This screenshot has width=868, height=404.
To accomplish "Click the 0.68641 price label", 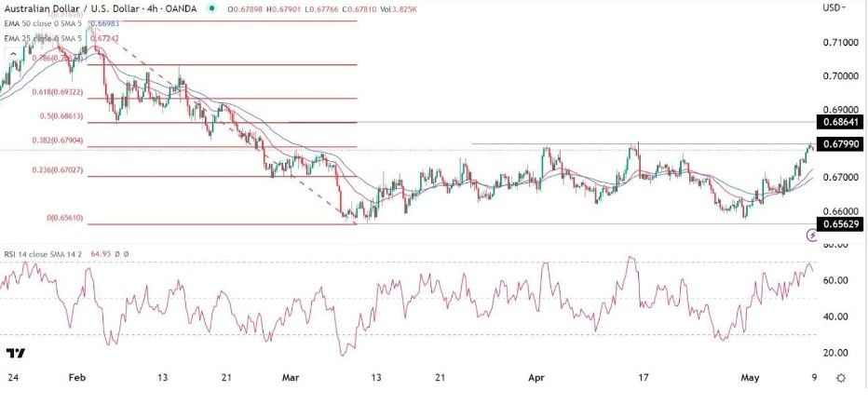I will pyautogui.click(x=840, y=122).
